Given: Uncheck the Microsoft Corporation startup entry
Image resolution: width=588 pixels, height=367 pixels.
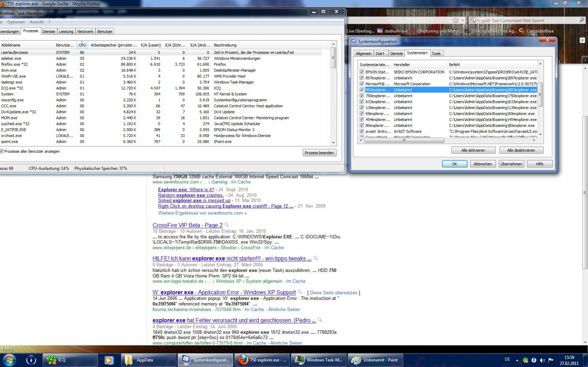Looking at the screenshot, I should click(x=362, y=84).
